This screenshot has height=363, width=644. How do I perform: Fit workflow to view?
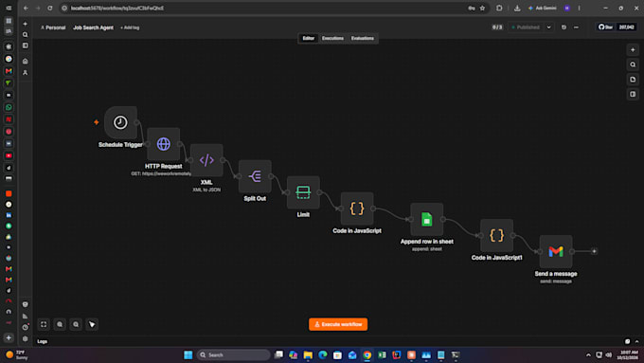44,324
